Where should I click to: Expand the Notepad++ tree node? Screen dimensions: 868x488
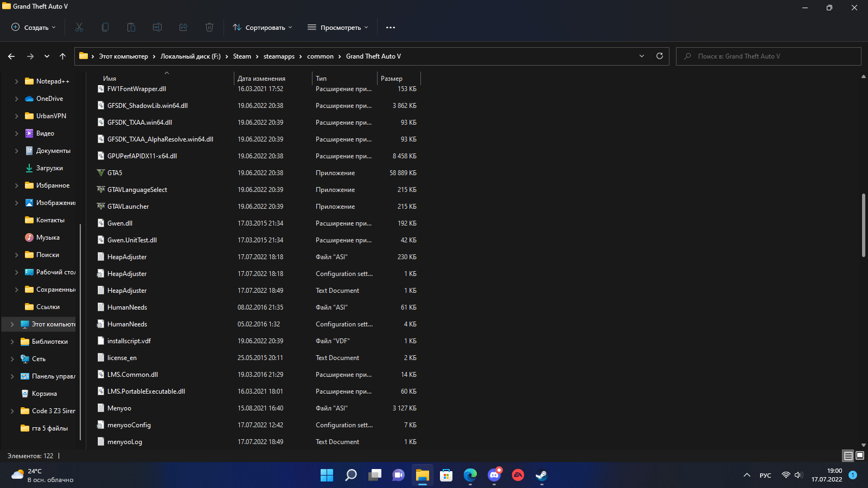coord(16,81)
